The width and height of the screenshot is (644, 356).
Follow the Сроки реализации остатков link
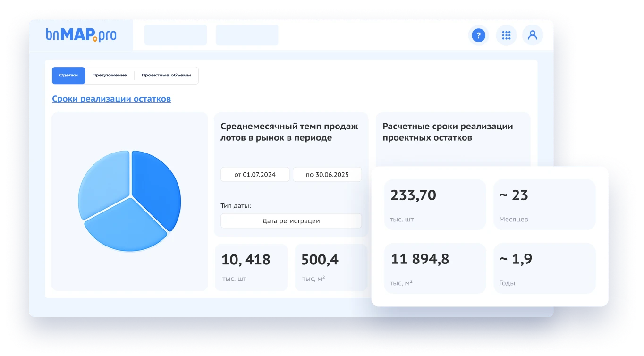tap(111, 99)
